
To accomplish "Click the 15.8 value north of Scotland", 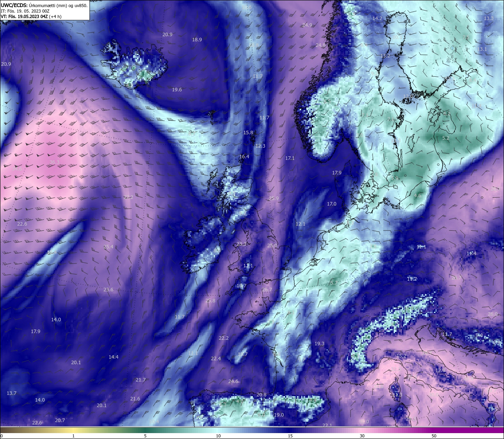I will point(248,133).
